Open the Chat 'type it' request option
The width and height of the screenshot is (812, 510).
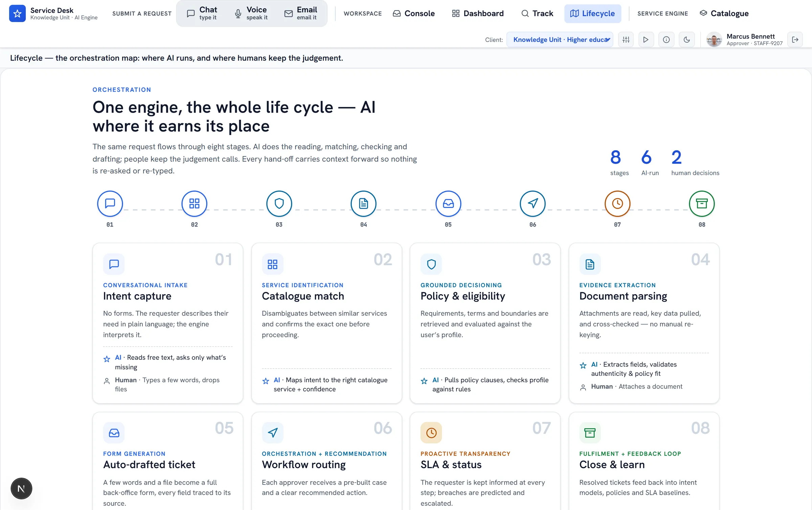tap(202, 14)
